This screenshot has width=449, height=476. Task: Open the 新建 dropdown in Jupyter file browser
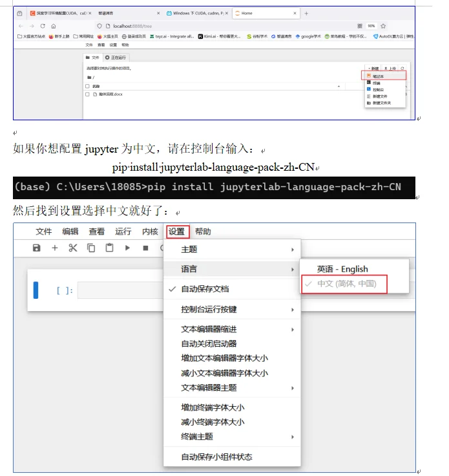point(373,69)
